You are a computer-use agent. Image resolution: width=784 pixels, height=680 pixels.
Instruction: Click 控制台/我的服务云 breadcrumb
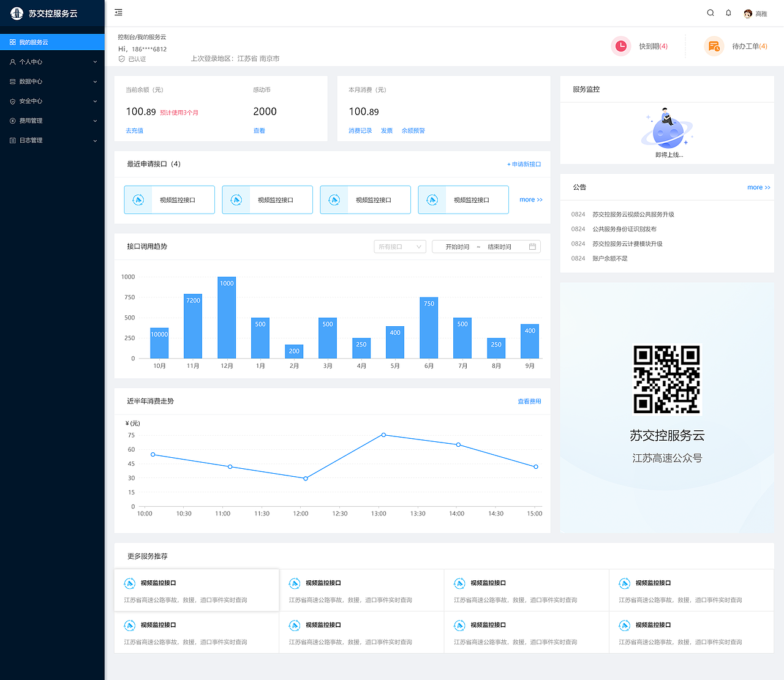pyautogui.click(x=142, y=37)
